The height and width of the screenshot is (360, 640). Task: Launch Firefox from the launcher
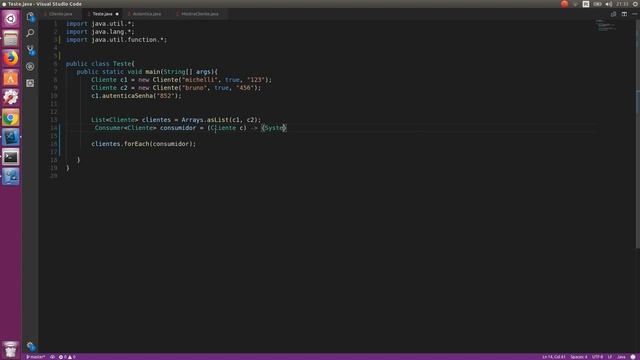pyautogui.click(x=11, y=58)
